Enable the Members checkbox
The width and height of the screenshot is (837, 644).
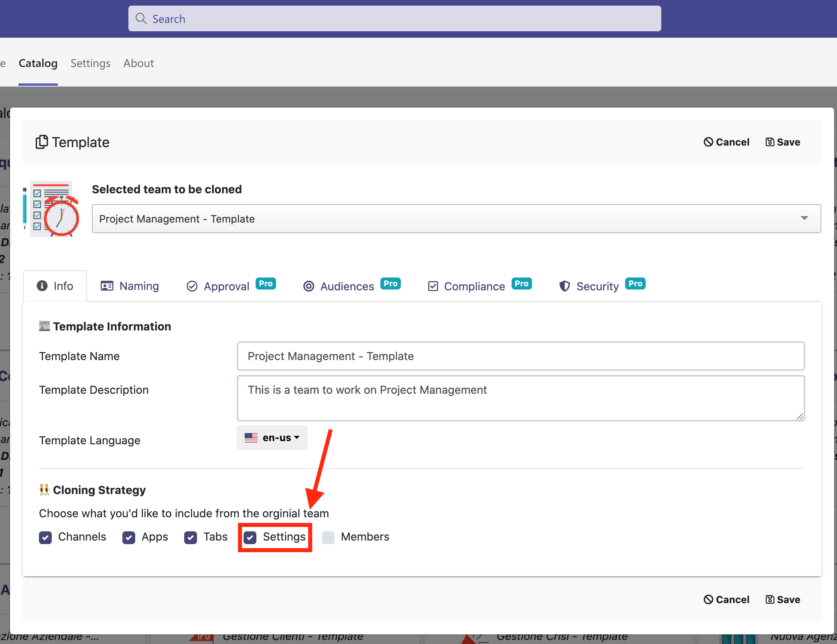pos(328,537)
